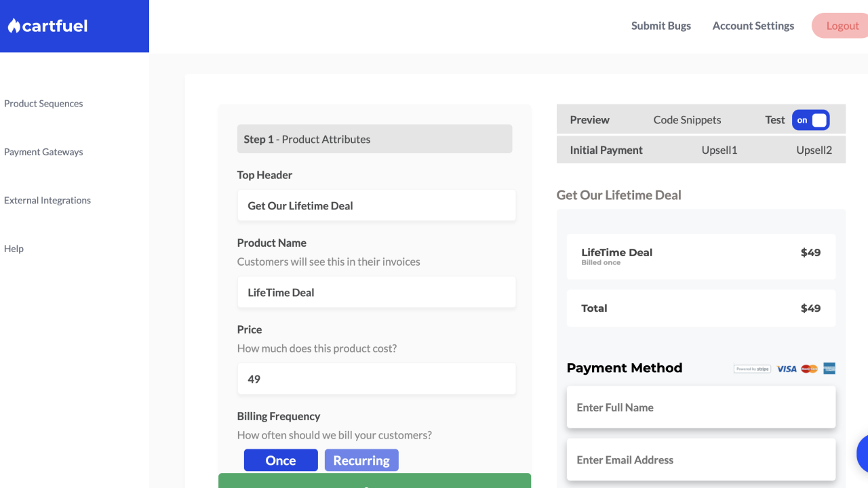Click the American Express card icon
Image resolution: width=868 pixels, height=488 pixels.
829,369
